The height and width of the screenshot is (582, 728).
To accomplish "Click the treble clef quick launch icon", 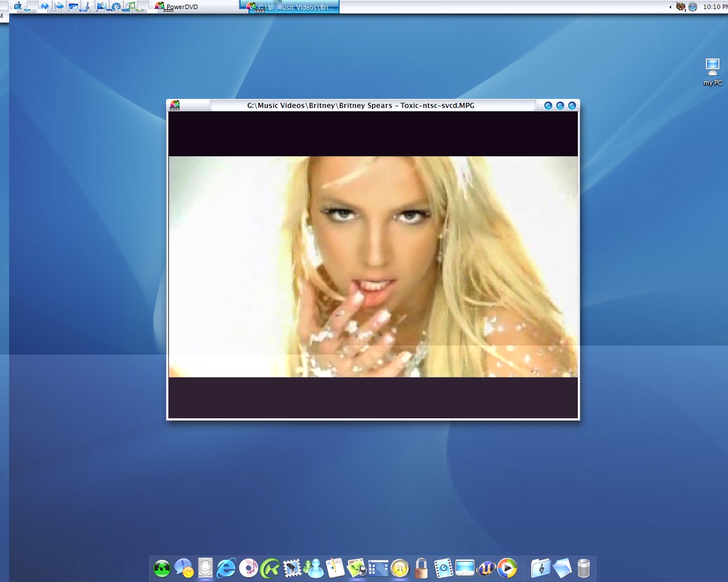I will click(x=87, y=6).
